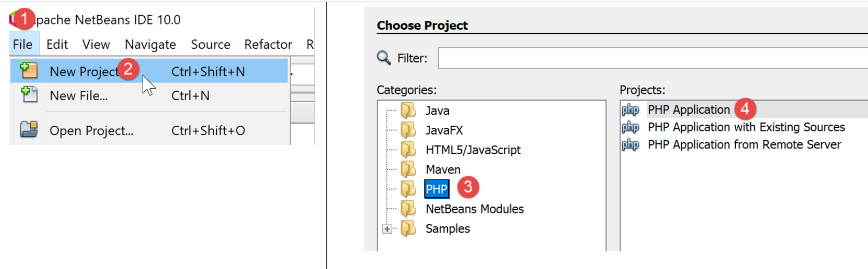Click PHP Application with Existing Sources icon
The width and height of the screenshot is (868, 269).
pyautogui.click(x=630, y=127)
